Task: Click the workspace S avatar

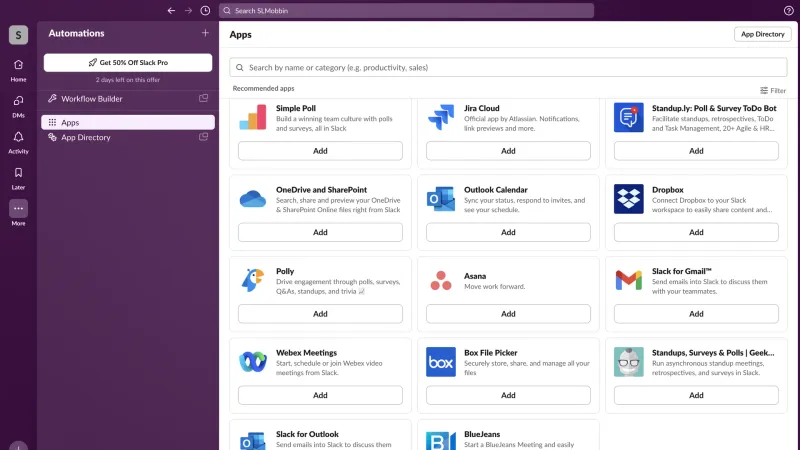Action: (18, 35)
